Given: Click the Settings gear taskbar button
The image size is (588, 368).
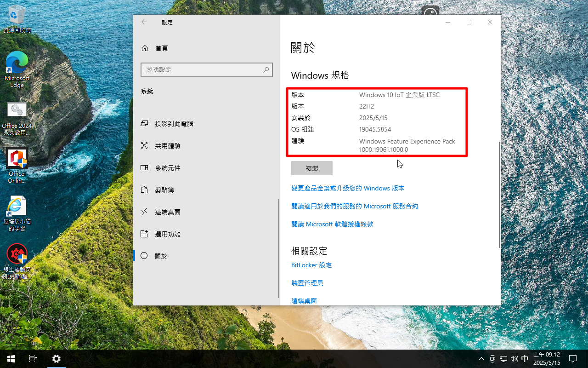Looking at the screenshot, I should click(56, 359).
